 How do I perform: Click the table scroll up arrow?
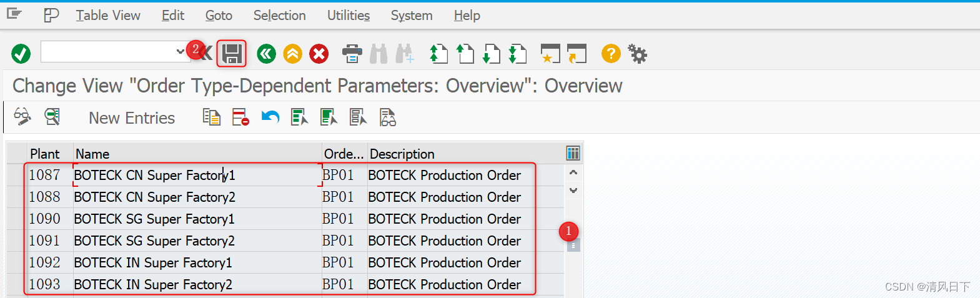pyautogui.click(x=573, y=172)
